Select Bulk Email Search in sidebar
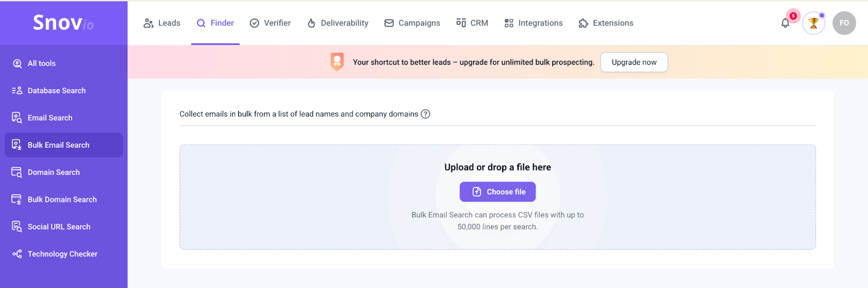Screen dimensions: 868x288 [63, 145]
